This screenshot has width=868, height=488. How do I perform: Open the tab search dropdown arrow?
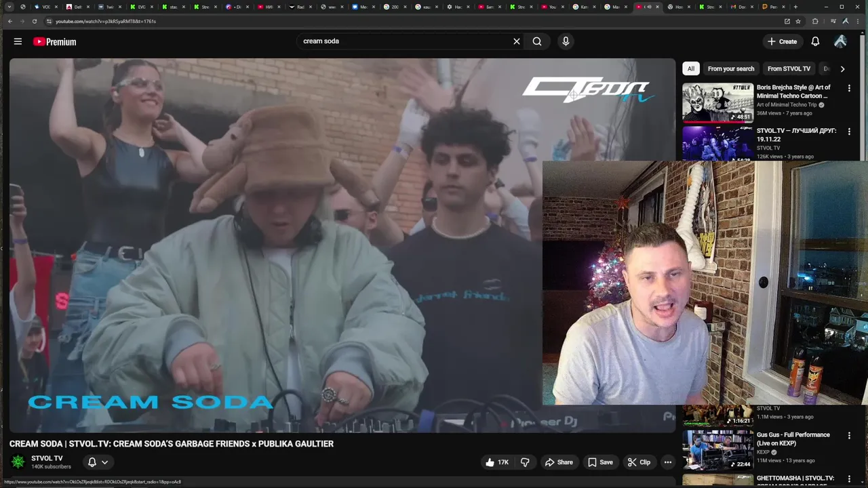pos(9,7)
